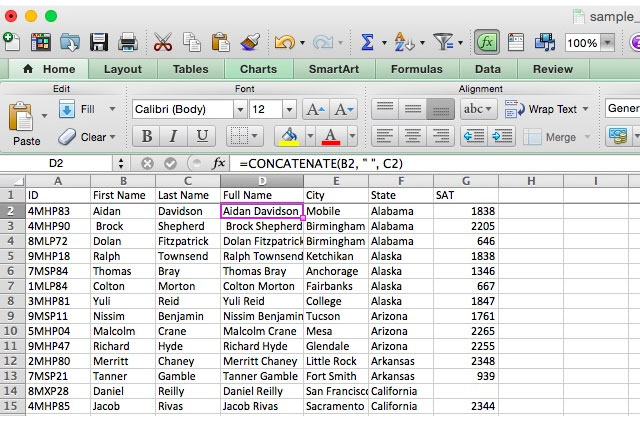
Task: Switch to the Home tab
Action: pyautogui.click(x=49, y=69)
